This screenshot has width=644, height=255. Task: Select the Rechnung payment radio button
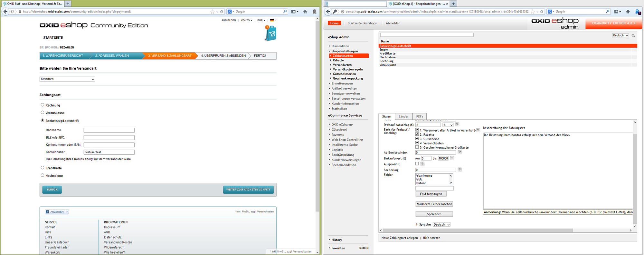click(43, 105)
